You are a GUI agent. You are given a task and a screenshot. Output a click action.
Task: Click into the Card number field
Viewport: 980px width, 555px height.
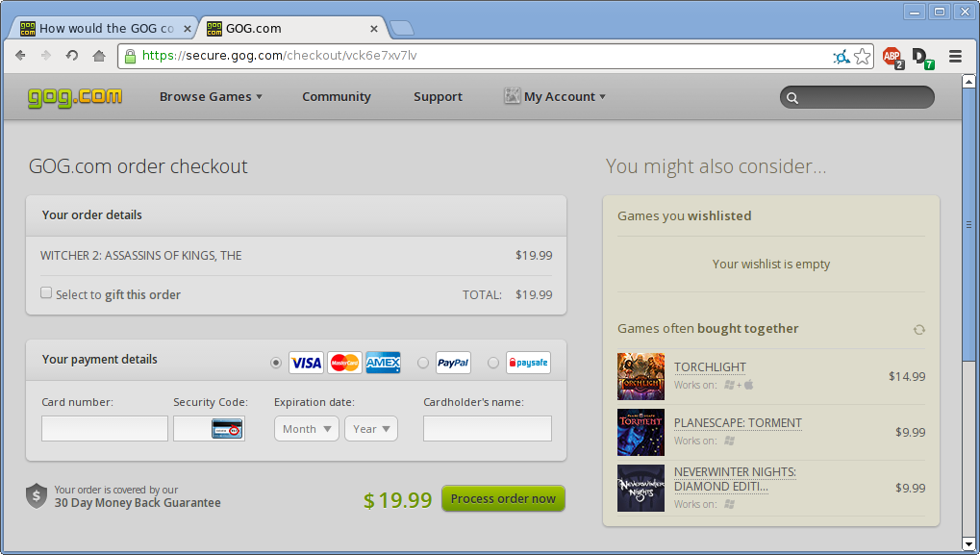point(105,429)
